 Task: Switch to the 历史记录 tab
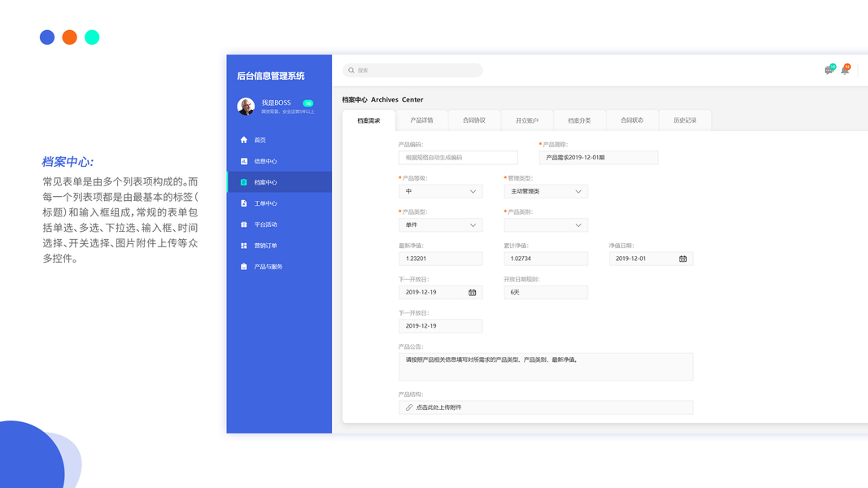click(685, 120)
